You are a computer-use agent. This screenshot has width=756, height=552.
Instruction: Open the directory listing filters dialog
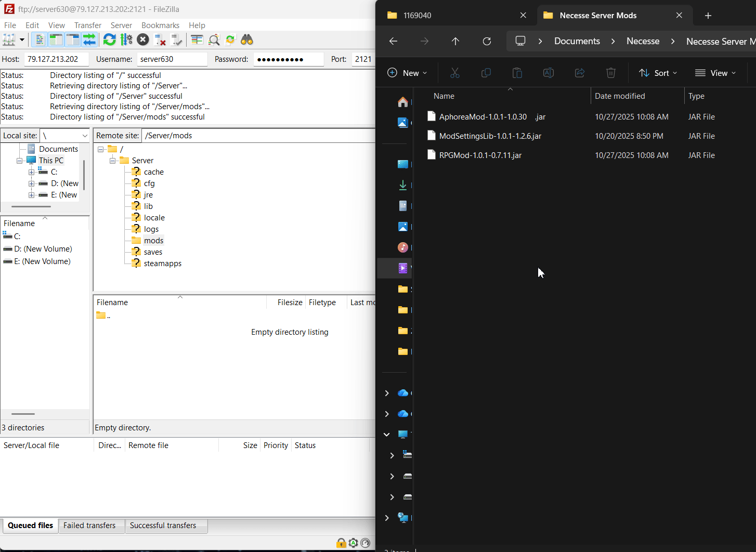pos(197,40)
